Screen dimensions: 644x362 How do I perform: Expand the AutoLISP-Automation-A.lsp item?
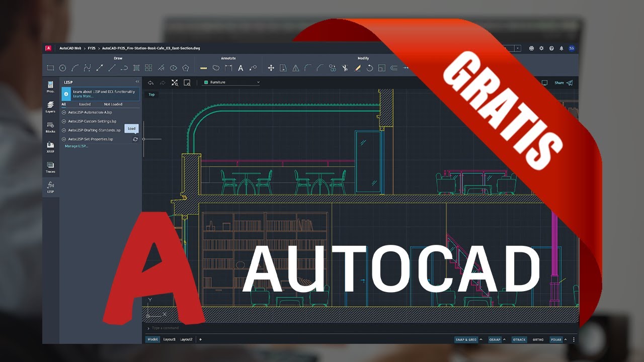click(x=64, y=112)
